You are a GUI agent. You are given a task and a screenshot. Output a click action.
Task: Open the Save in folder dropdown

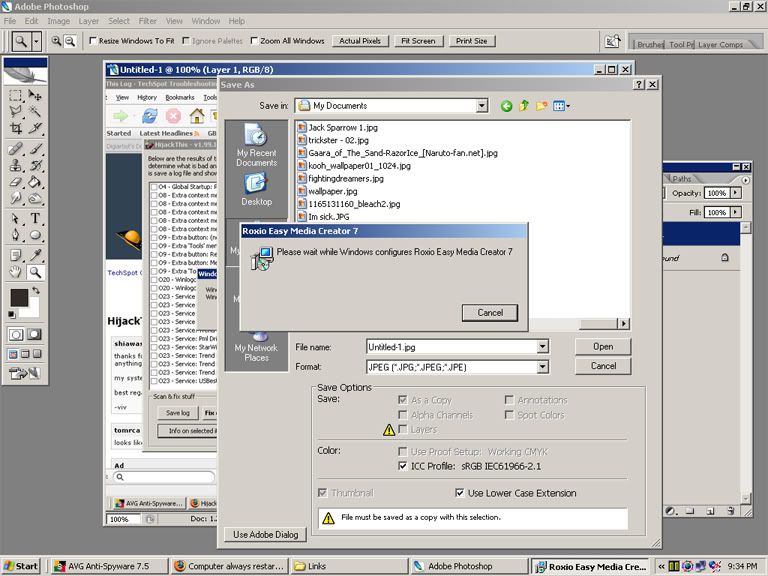(x=482, y=106)
